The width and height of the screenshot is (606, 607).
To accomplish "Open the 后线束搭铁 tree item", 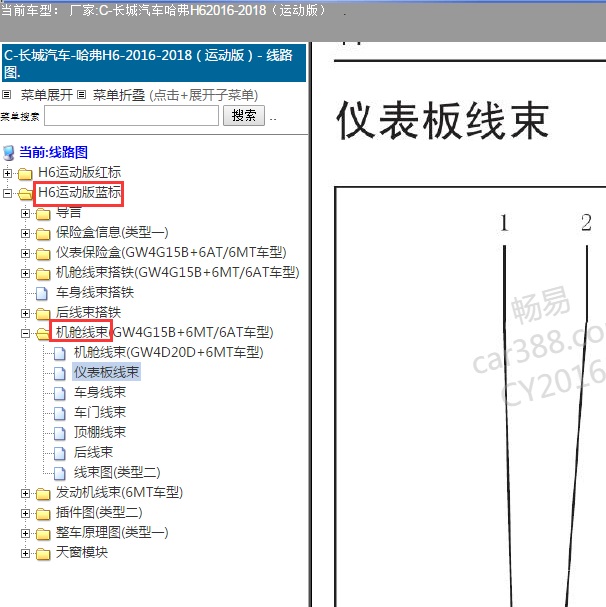I will [88, 312].
